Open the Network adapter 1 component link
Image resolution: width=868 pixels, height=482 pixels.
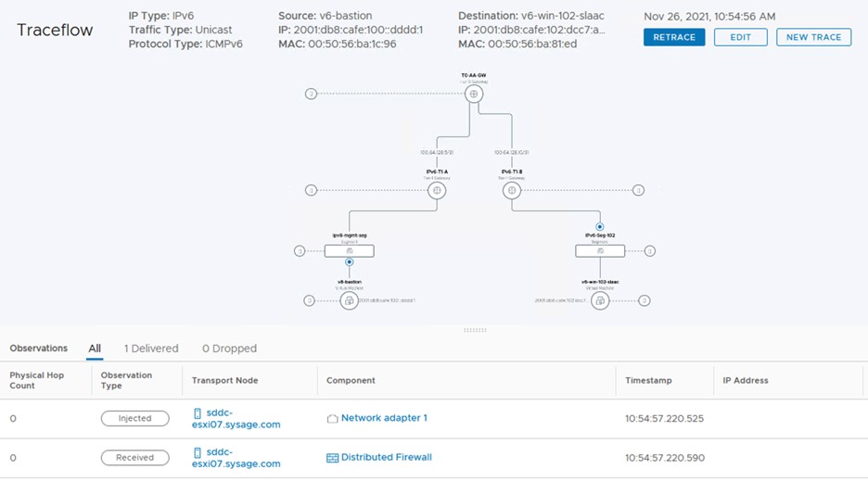pyautogui.click(x=384, y=418)
